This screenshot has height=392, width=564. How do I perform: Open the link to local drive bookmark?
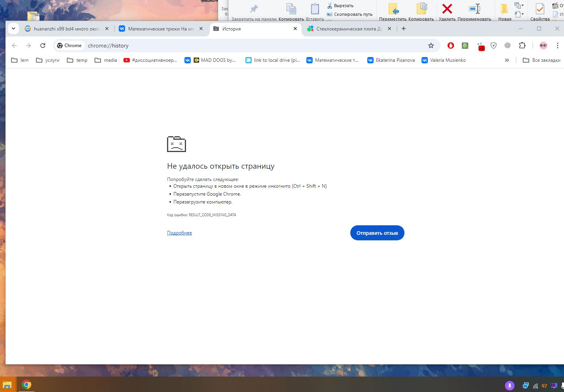(273, 60)
